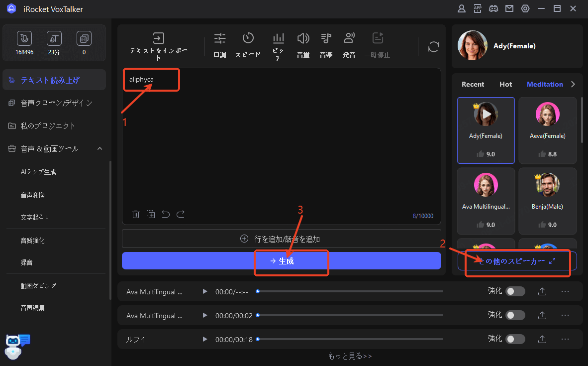Open the 音楽 background music tool
Screen dimensions: 588x366
(326, 39)
